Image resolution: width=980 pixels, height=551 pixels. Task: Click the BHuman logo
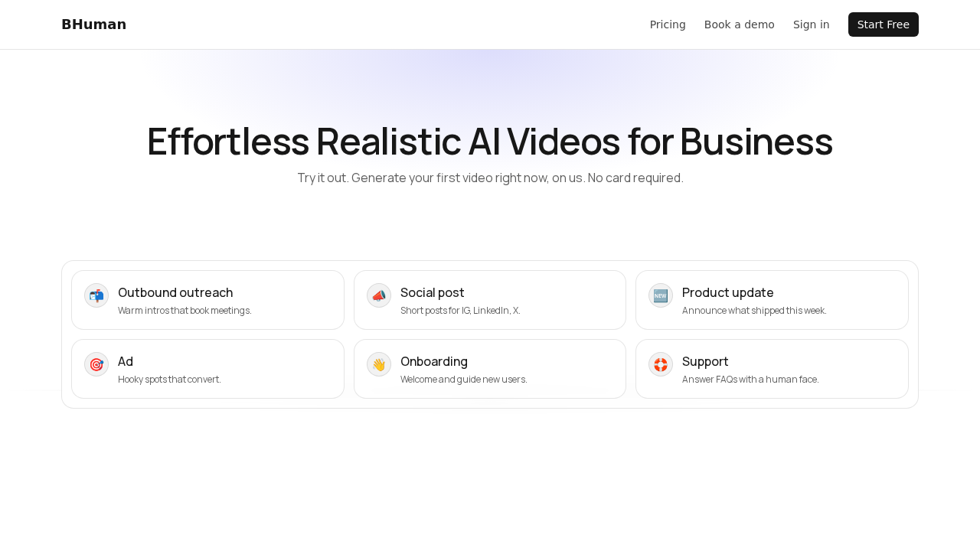click(93, 24)
